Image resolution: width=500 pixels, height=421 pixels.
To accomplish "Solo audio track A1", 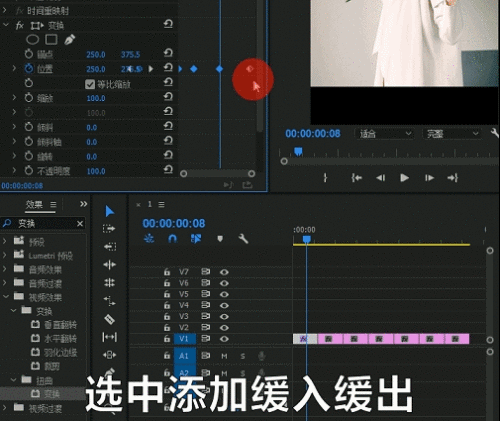I will coord(243,356).
